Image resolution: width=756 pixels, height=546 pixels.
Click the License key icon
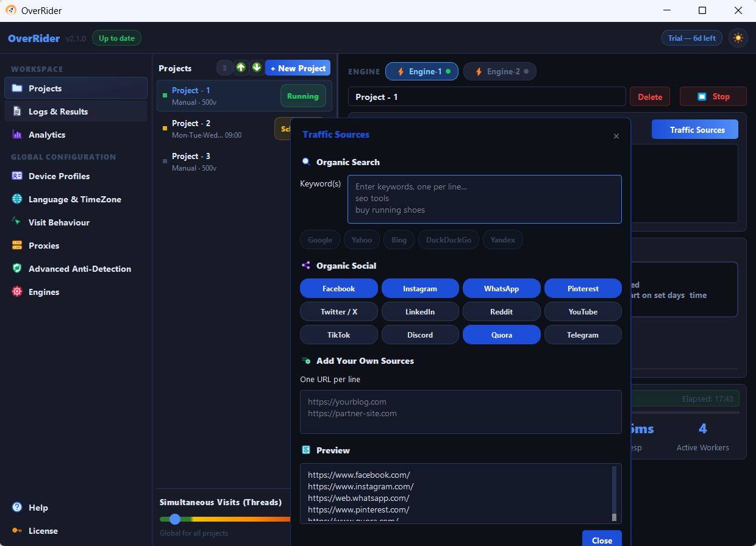[17, 531]
